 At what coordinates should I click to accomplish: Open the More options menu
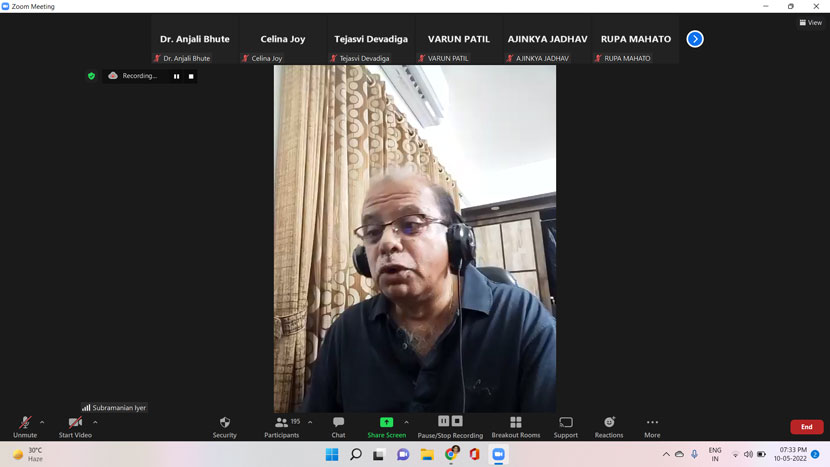[x=652, y=426]
